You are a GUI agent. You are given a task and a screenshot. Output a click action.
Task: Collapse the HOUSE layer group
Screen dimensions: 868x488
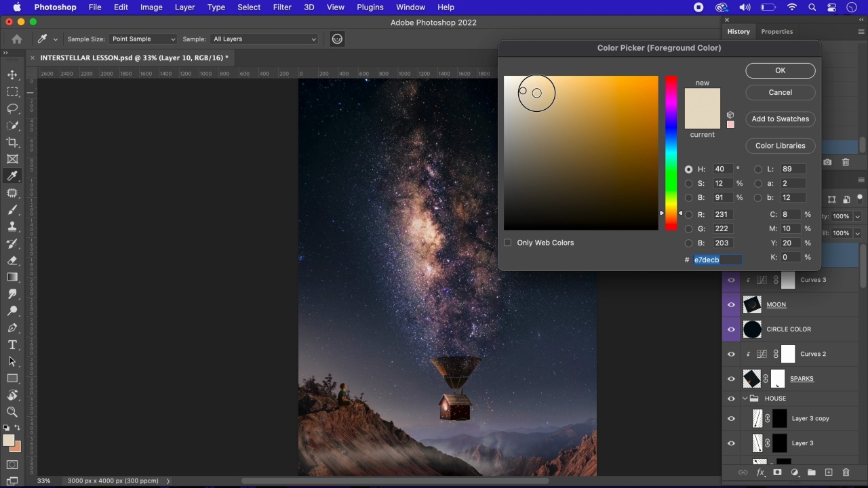[745, 399]
